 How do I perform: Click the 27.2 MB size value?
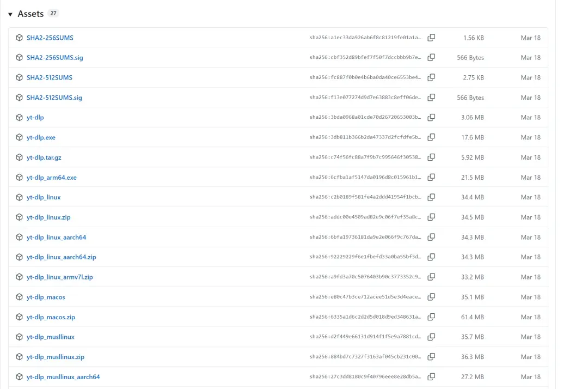pyautogui.click(x=473, y=377)
